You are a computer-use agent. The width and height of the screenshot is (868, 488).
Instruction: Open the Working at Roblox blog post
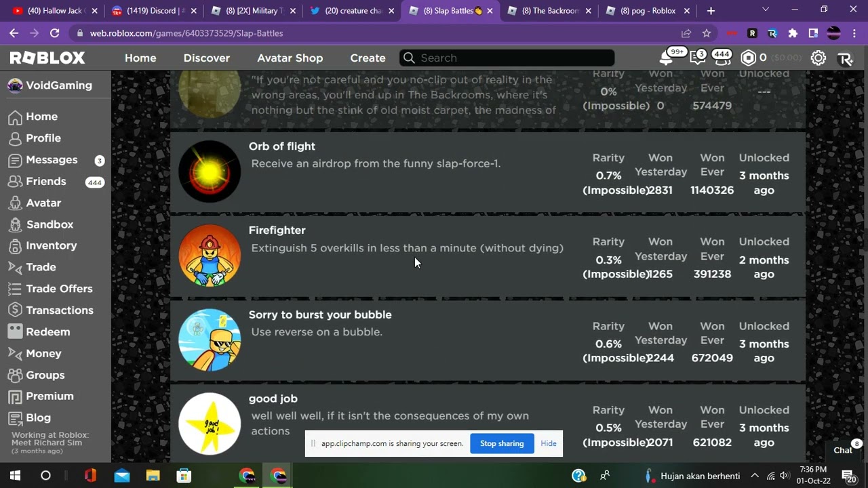(50, 443)
